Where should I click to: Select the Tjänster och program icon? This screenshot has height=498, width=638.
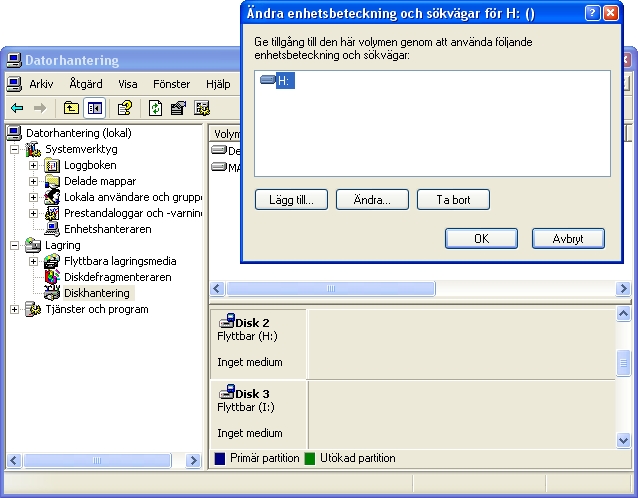click(33, 309)
